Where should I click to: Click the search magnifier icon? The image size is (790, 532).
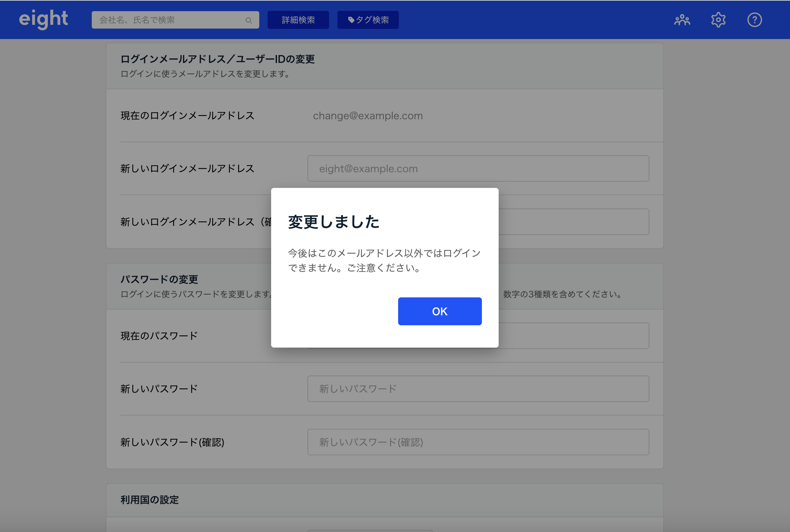tap(248, 20)
